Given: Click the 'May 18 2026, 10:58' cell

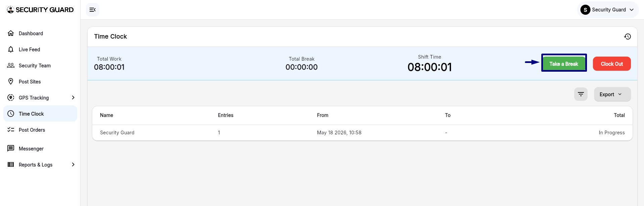Looking at the screenshot, I should click(x=339, y=133).
